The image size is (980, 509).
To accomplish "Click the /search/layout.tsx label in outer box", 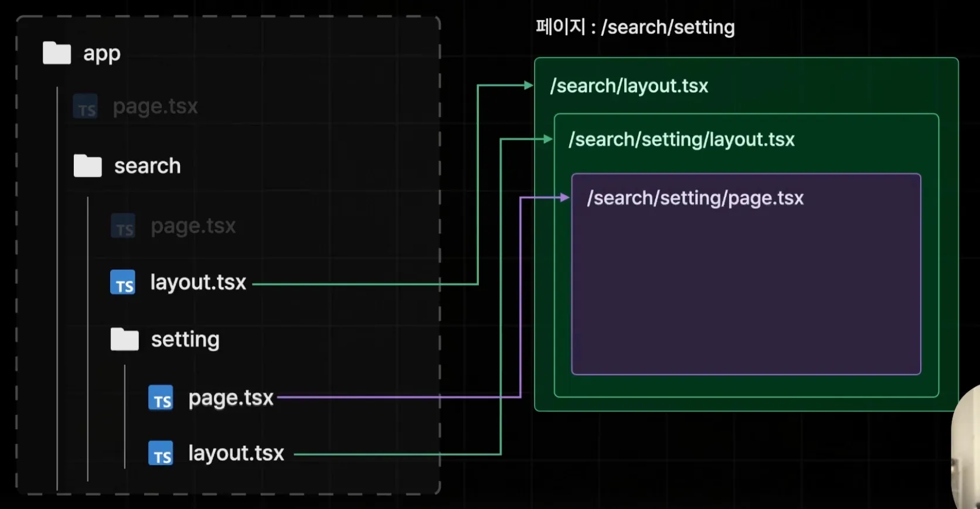I will pos(629,86).
